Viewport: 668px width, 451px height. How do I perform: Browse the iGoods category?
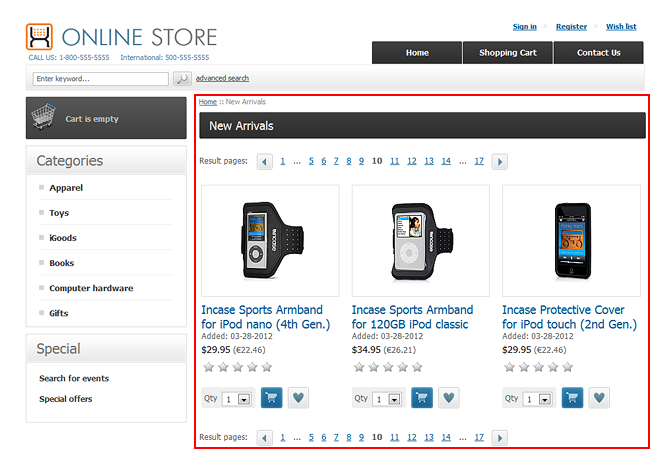tap(63, 238)
